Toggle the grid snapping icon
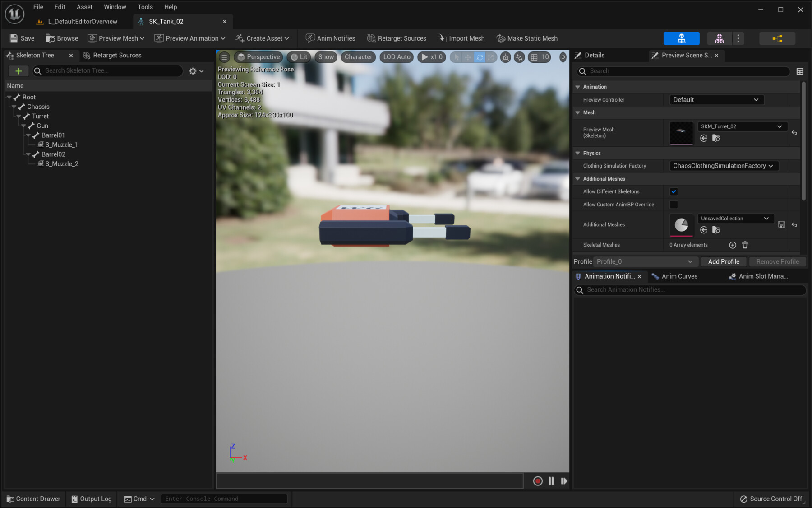Viewport: 812px width, 508px height. point(534,57)
